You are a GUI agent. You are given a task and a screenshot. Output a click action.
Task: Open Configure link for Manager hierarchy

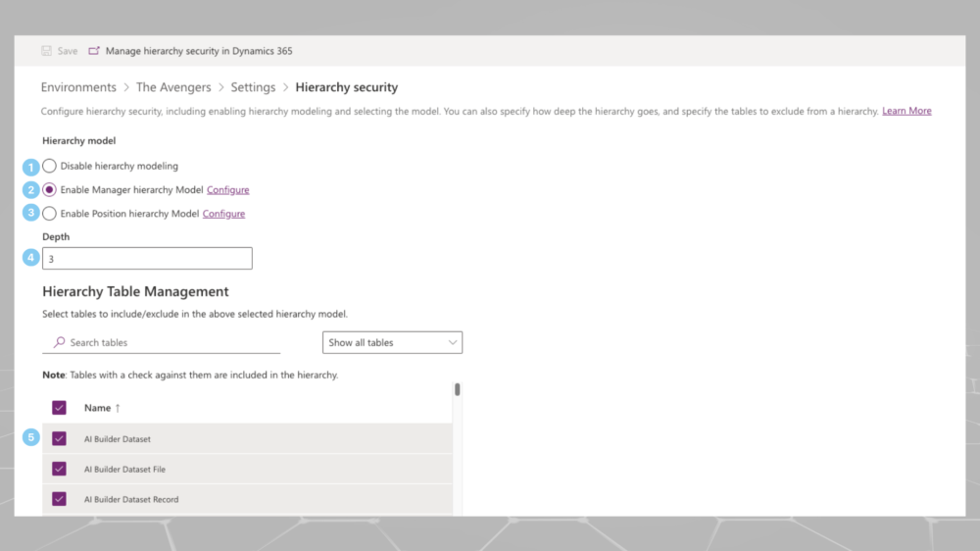click(x=228, y=189)
